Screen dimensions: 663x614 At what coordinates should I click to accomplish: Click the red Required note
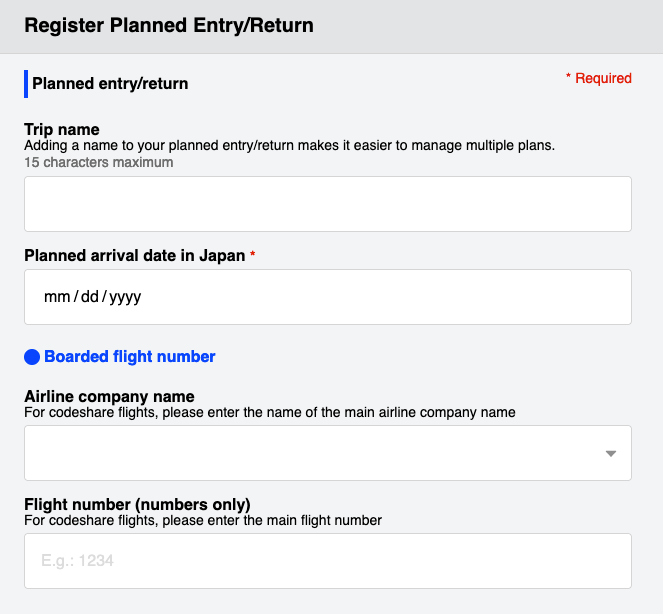point(599,78)
